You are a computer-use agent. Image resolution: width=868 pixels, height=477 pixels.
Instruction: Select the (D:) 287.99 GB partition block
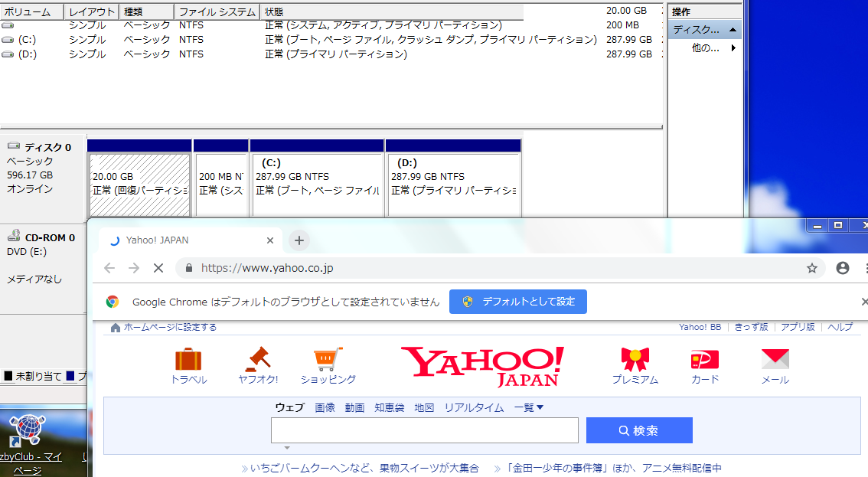[453, 184]
